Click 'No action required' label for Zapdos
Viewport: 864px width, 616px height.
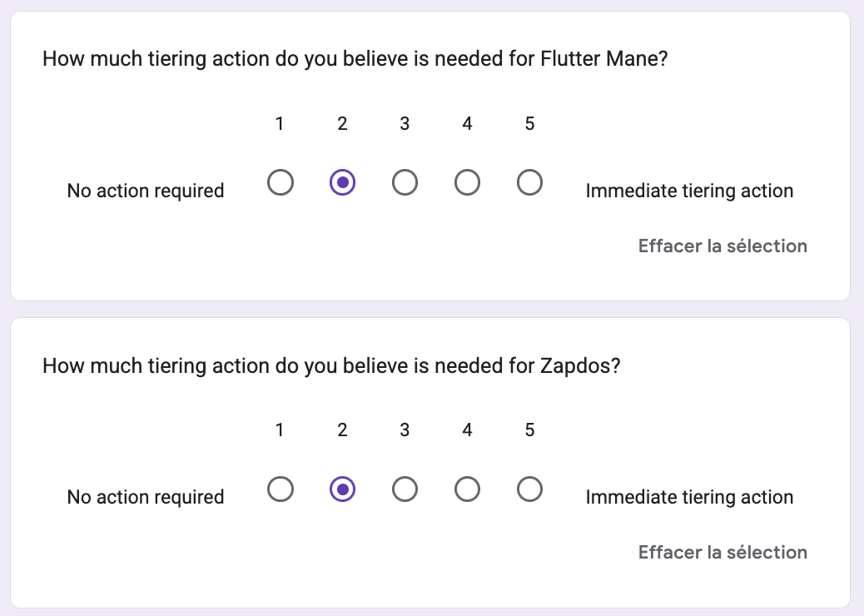click(146, 497)
